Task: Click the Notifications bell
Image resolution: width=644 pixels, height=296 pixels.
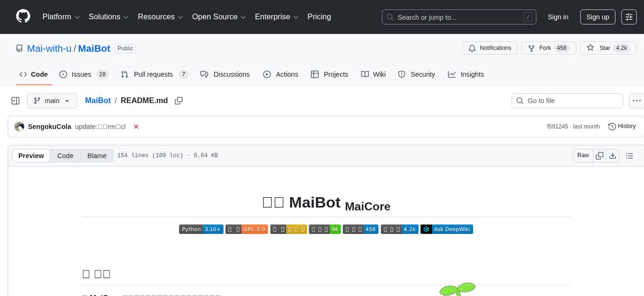Action: 490,48
